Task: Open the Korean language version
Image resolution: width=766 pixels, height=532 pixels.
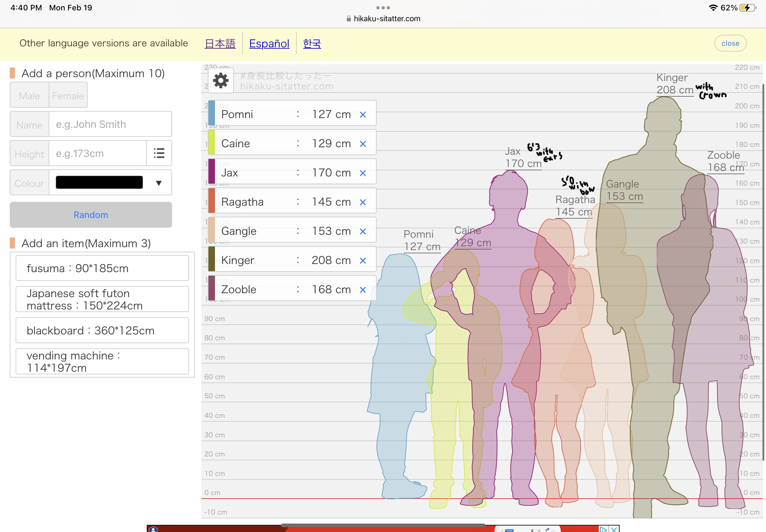Action: tap(312, 43)
